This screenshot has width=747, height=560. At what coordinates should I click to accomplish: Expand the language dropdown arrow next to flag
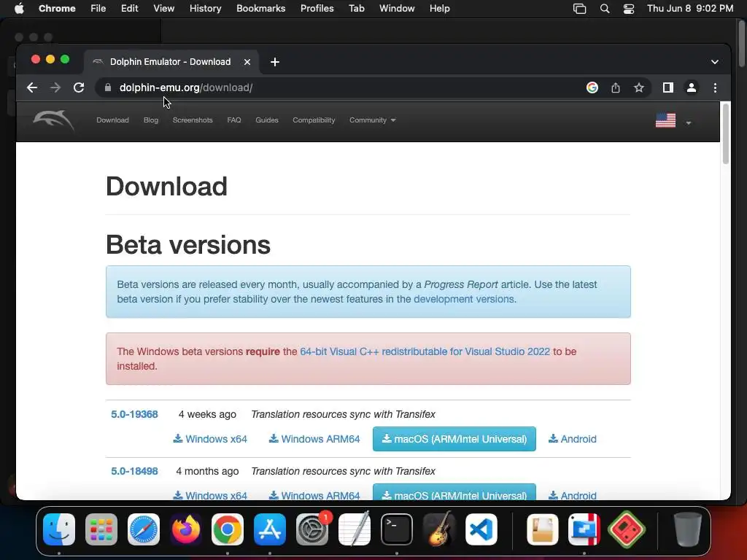pos(689,122)
